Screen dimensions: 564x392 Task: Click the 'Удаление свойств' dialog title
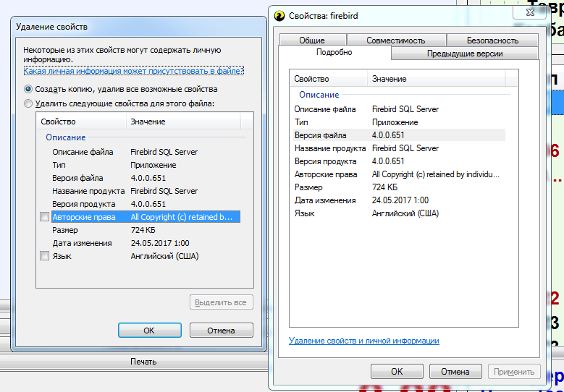pyautogui.click(x=52, y=27)
